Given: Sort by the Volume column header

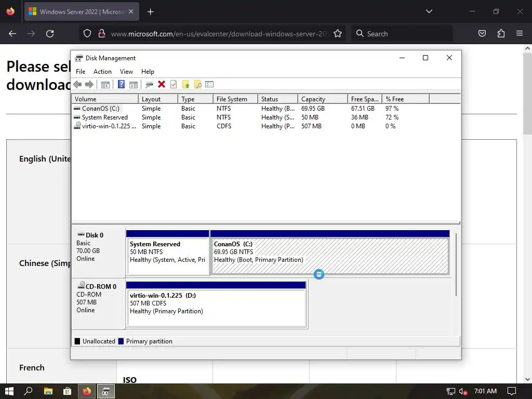Looking at the screenshot, I should 105,99.
